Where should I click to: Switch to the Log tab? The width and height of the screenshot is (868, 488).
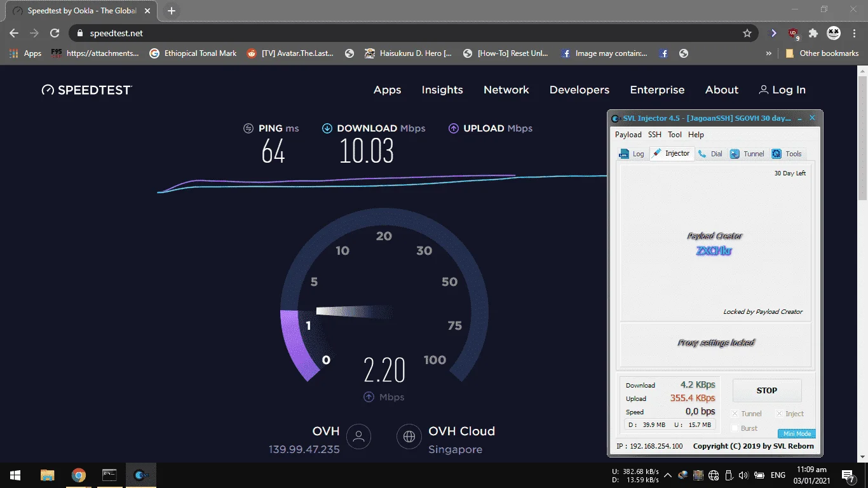coord(632,154)
